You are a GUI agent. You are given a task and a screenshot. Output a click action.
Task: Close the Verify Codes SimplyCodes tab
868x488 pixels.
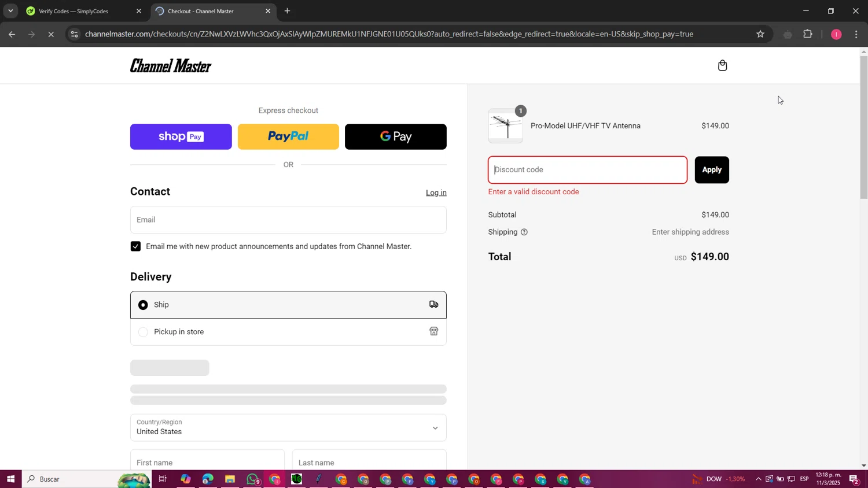tap(139, 11)
